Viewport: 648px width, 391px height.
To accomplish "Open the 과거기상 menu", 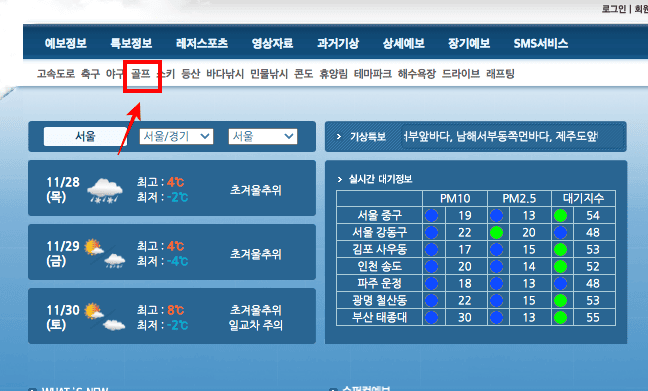I will coord(338,43).
